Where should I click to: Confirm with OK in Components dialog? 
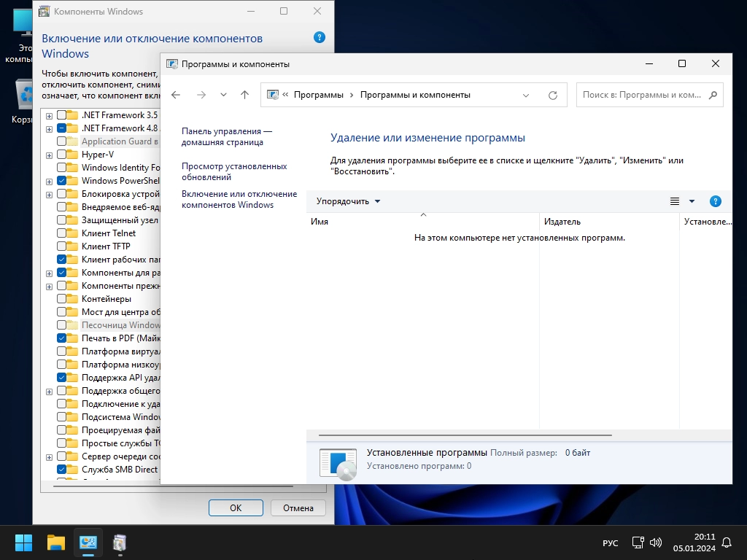click(236, 507)
